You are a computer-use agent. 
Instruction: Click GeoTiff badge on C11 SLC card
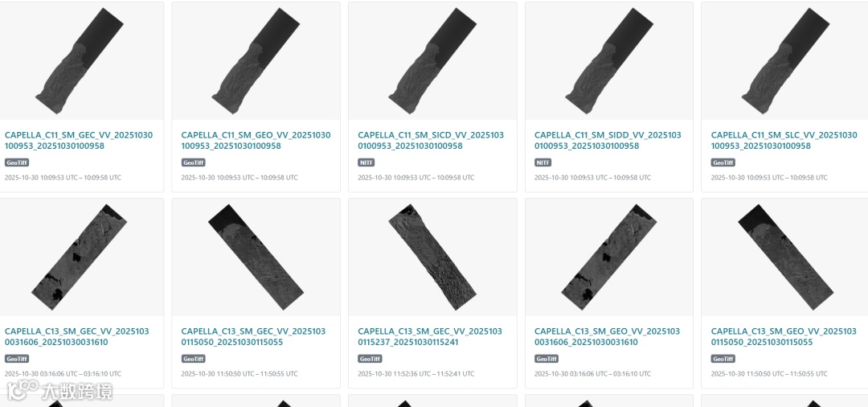(x=723, y=162)
